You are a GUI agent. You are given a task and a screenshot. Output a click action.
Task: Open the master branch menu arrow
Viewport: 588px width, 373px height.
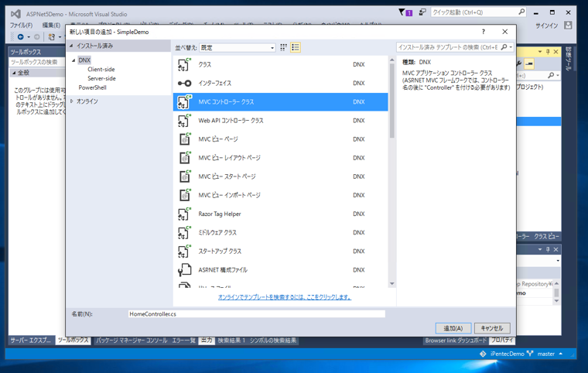coord(561,354)
